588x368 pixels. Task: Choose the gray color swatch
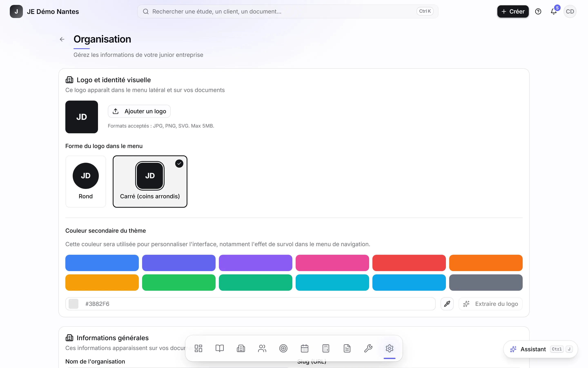486,283
